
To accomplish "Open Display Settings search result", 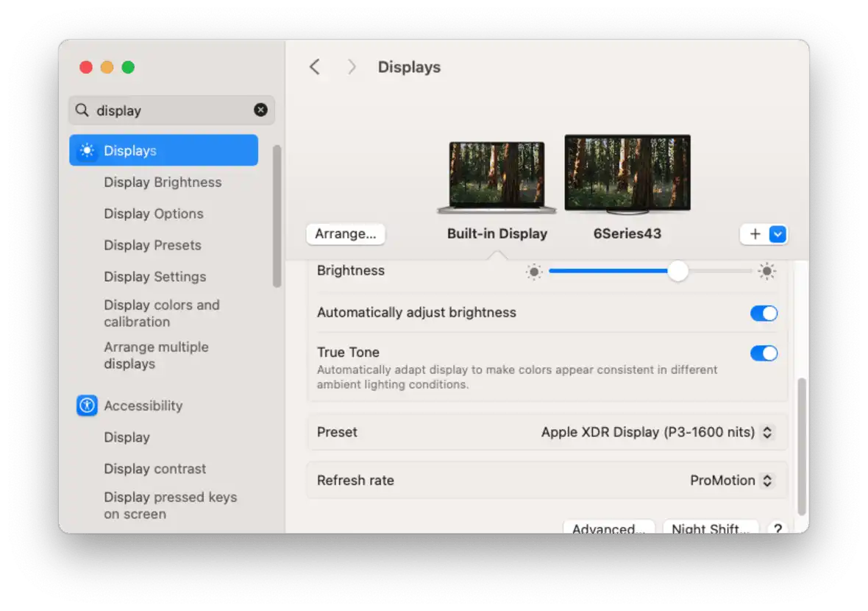I will coord(154,277).
